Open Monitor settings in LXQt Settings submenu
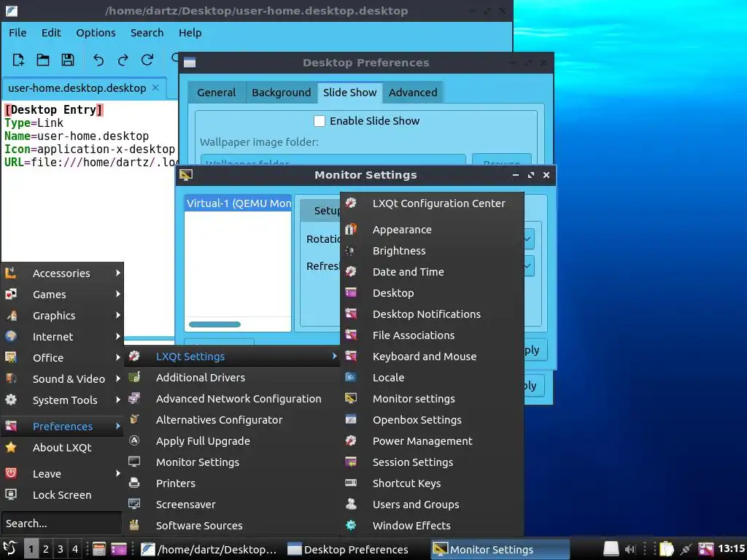This screenshot has height=560, width=747. [x=432, y=399]
